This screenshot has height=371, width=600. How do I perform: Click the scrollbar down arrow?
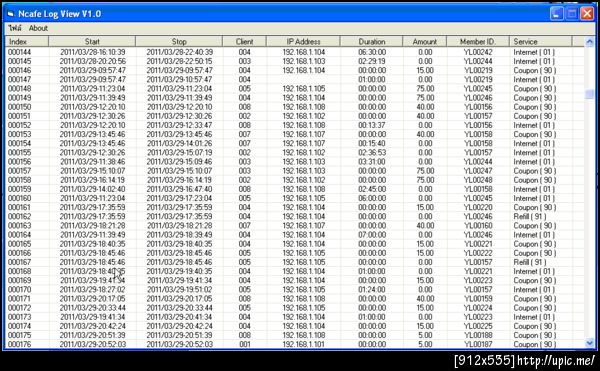coord(589,343)
